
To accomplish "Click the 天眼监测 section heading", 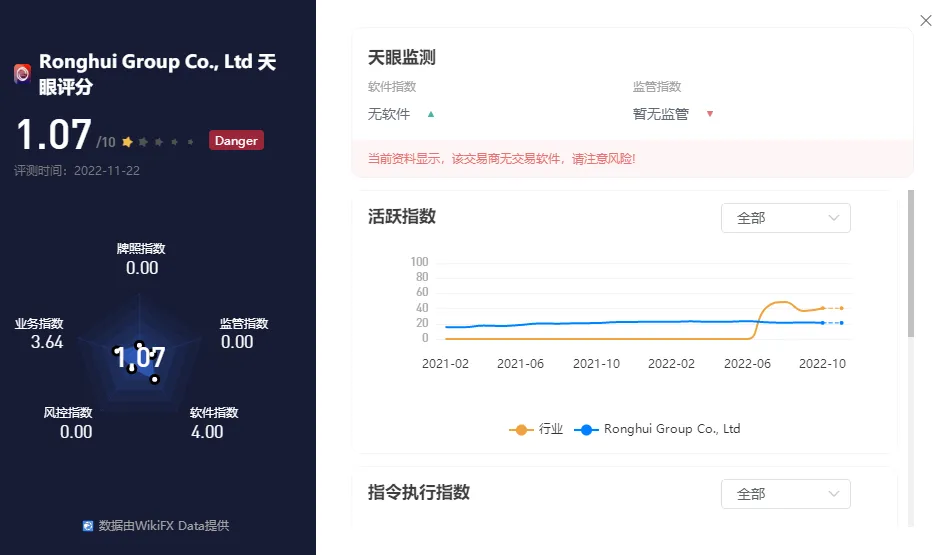I will point(401,58).
